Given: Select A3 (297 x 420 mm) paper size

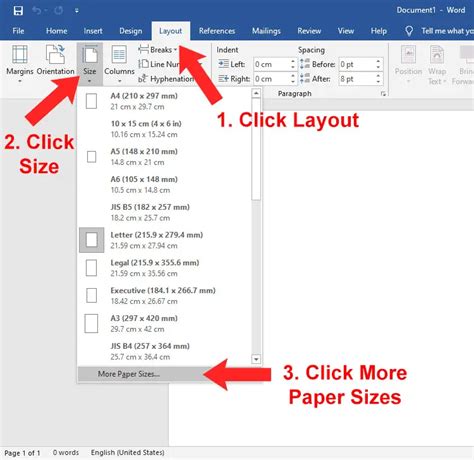Looking at the screenshot, I should 165,323.
